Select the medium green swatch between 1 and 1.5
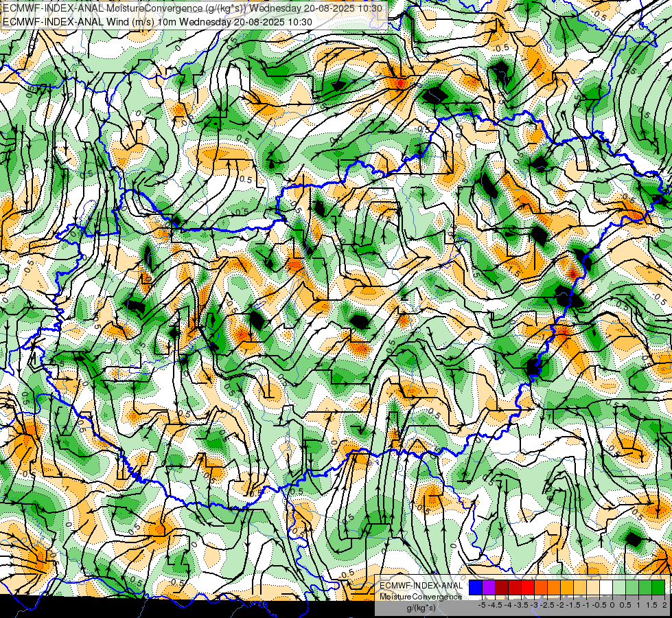This screenshot has width=672, height=618. 645,588
